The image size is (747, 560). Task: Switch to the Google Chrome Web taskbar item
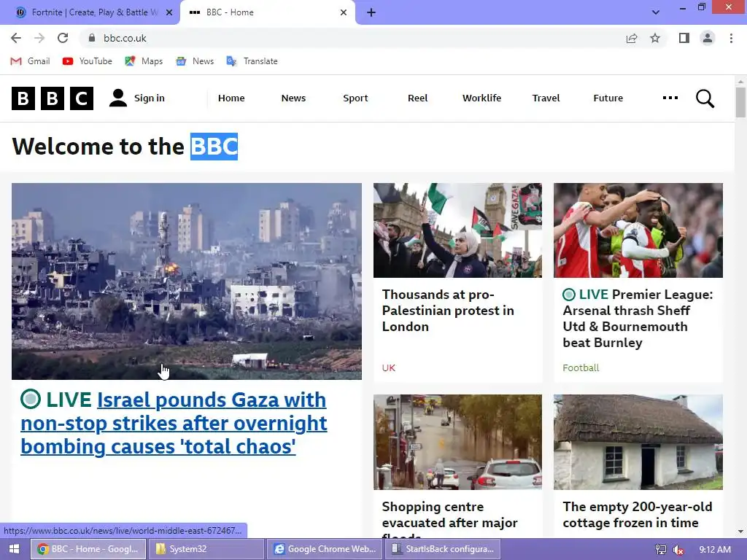click(326, 549)
